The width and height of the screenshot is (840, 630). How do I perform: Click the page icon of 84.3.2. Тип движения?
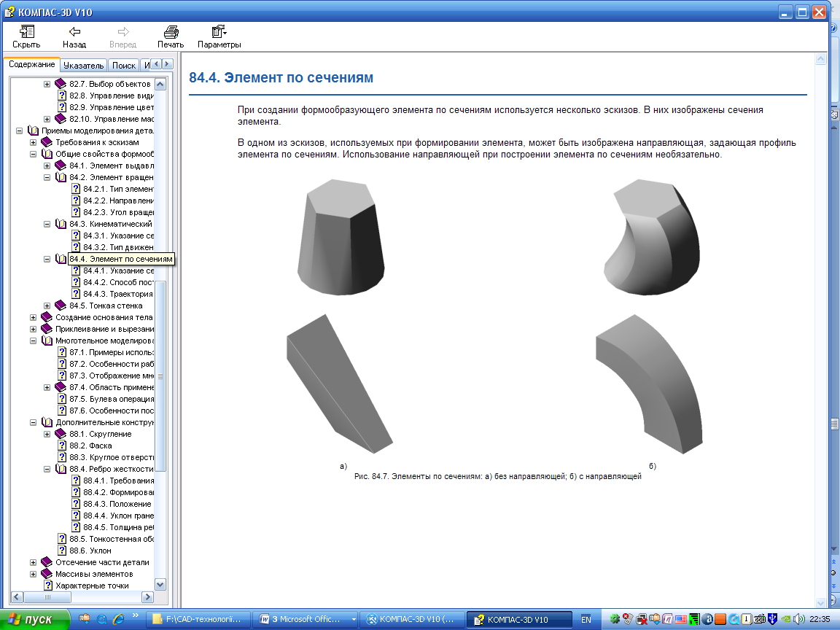[76, 247]
